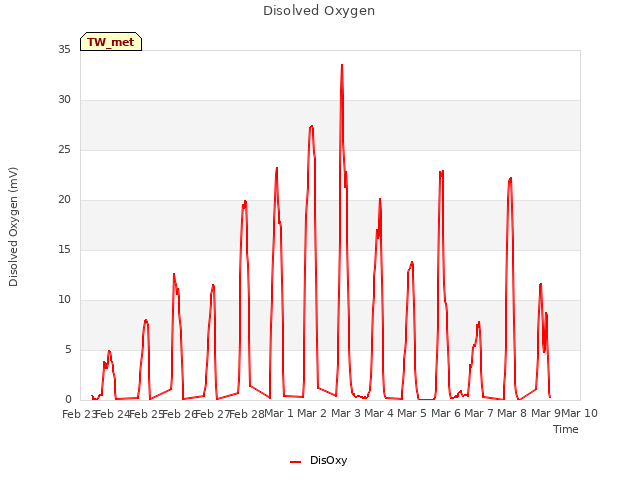Image resolution: width=640 pixels, height=480 pixels.
Task: Click the 'Mar 4' x-axis date label
Action: [x=379, y=413]
